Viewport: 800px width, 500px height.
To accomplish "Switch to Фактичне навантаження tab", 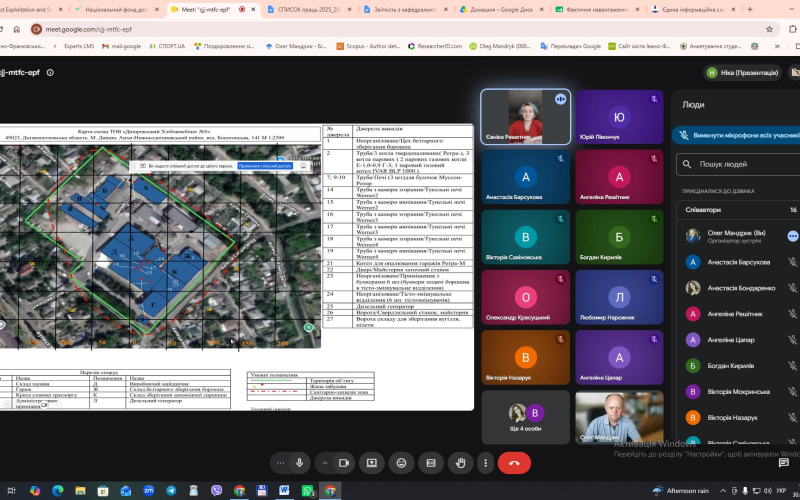I will [x=597, y=10].
